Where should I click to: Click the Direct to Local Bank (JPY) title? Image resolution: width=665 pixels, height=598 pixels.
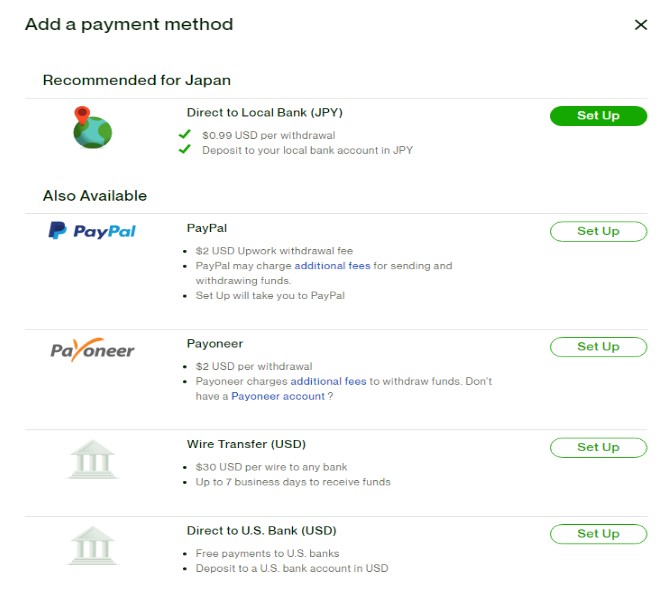point(265,112)
